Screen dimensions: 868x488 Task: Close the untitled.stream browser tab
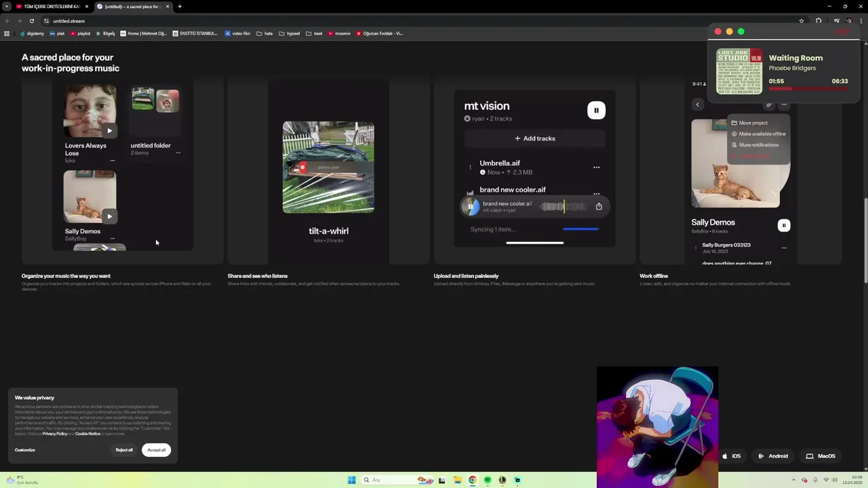[x=167, y=6]
